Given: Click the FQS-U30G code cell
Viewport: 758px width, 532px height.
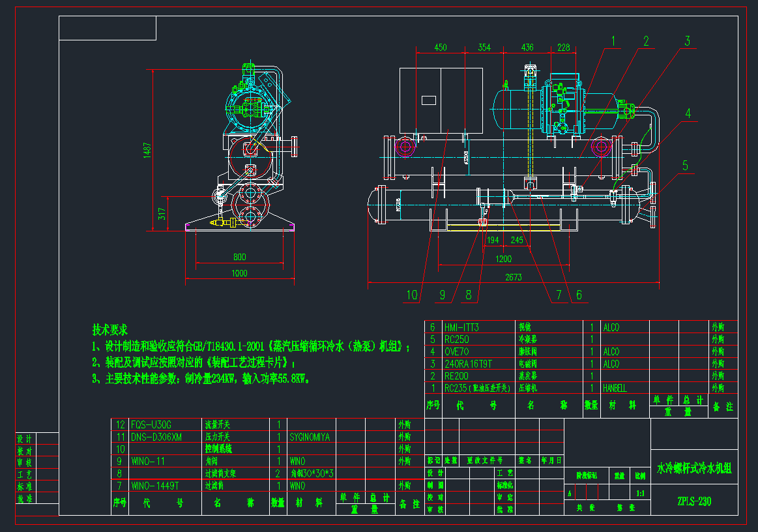Looking at the screenshot, I should pos(151,424).
